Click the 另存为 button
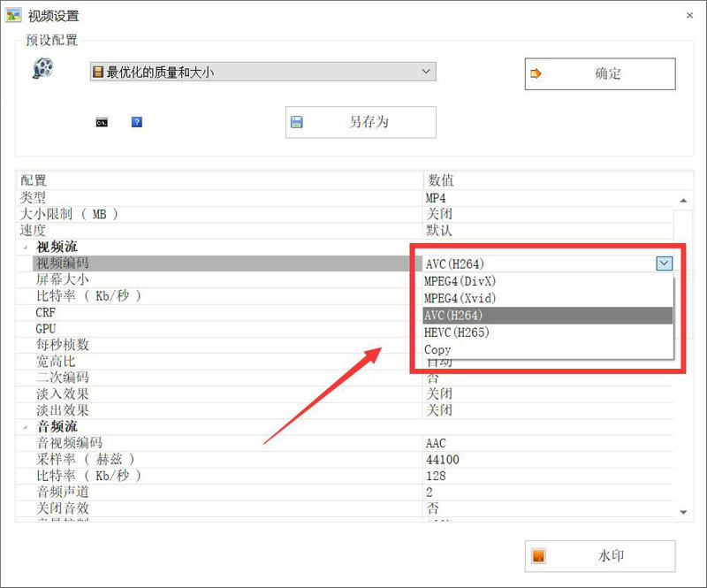The width and height of the screenshot is (707, 588). click(361, 122)
